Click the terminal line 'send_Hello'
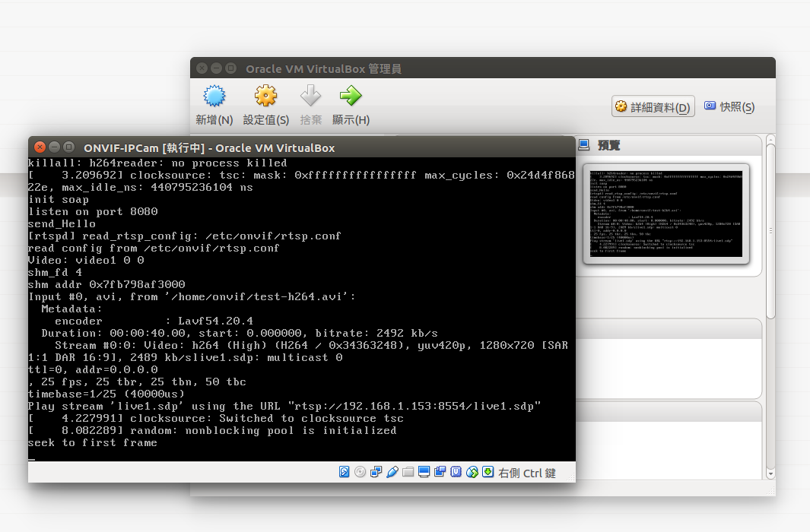Screen dimensions: 810x532 pos(62,224)
